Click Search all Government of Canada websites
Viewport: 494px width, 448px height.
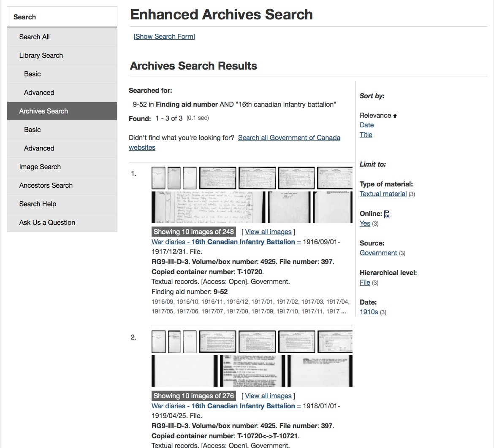289,138
